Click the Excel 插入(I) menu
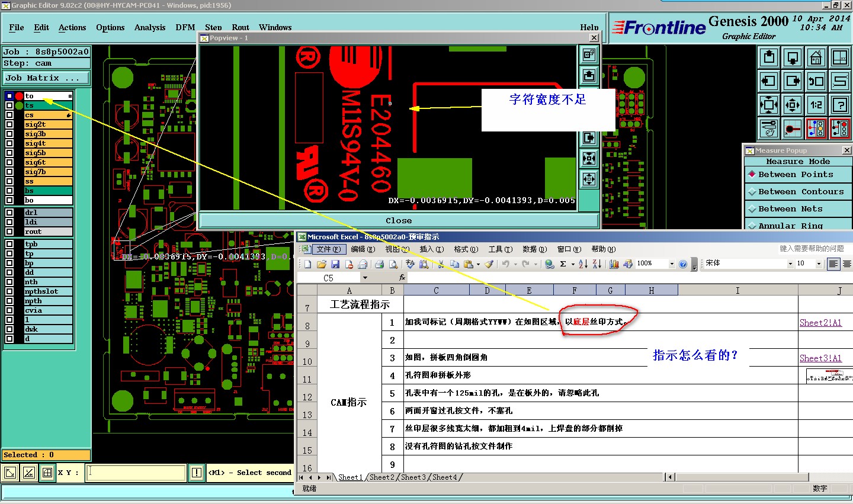Screen dimensions: 853x504 (431, 249)
